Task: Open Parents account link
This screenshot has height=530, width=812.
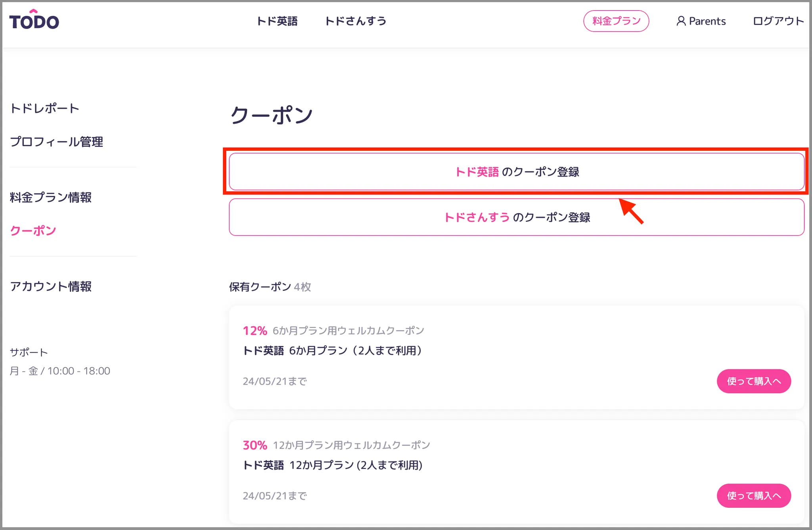Action: click(x=707, y=21)
